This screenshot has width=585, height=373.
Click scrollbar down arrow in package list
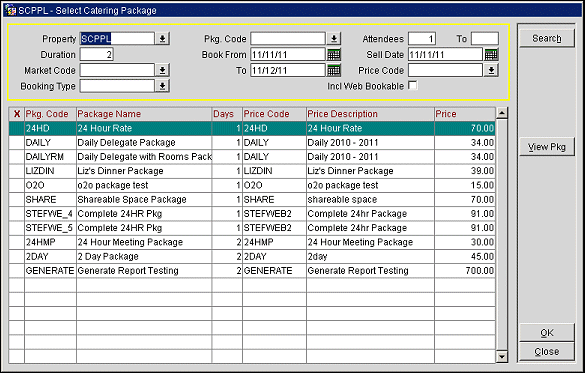[x=502, y=357]
